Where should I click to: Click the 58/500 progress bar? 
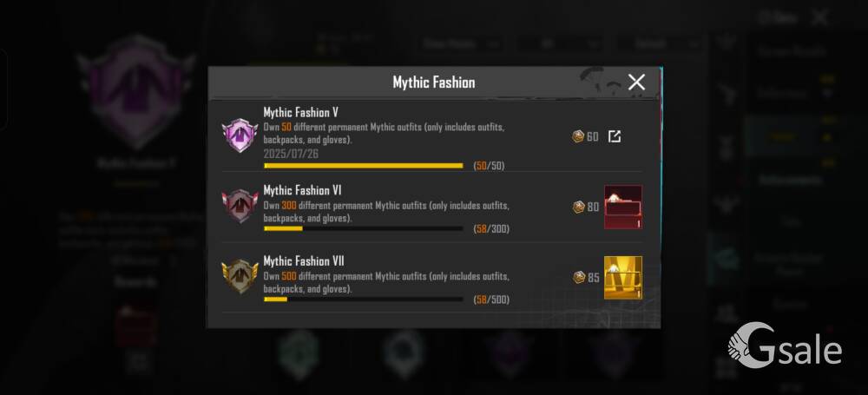[363, 300]
